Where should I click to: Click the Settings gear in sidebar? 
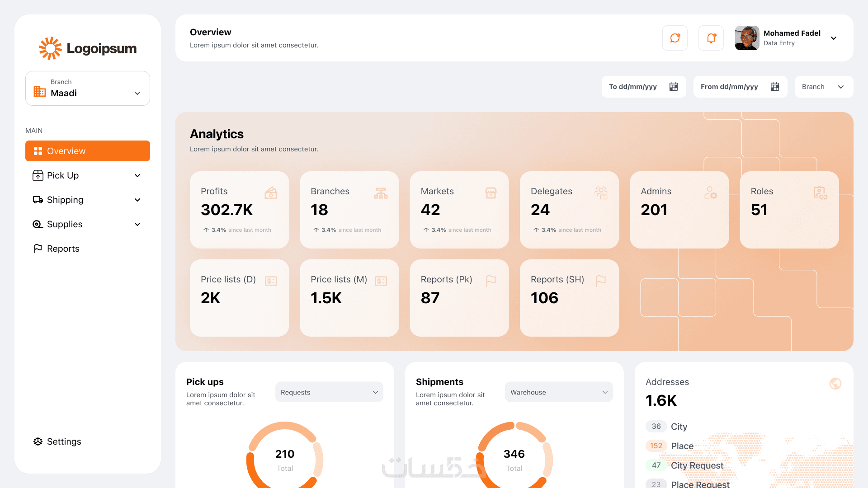(x=38, y=441)
